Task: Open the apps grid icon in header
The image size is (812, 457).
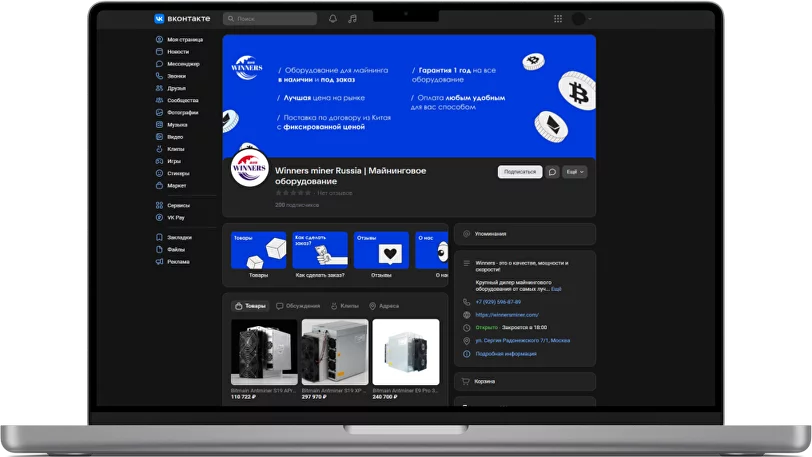Action: tap(558, 19)
